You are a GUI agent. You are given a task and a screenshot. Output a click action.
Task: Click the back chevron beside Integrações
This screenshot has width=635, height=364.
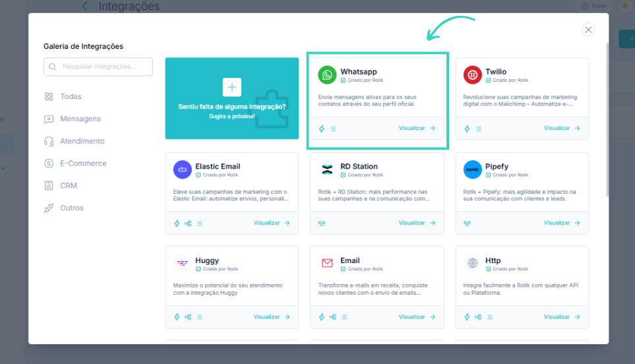point(84,6)
